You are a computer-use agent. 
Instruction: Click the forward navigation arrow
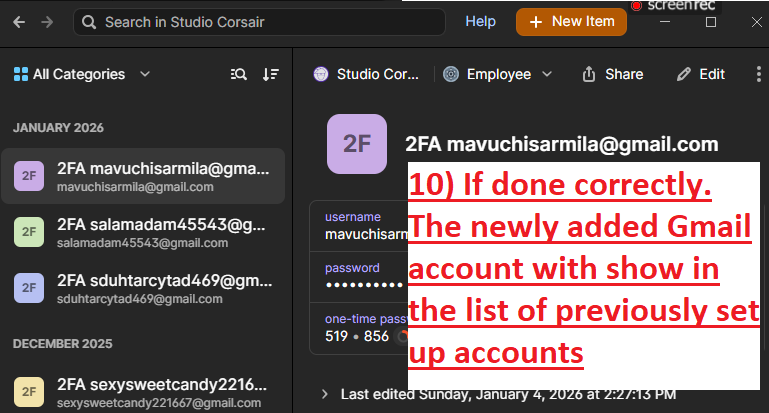pos(47,22)
